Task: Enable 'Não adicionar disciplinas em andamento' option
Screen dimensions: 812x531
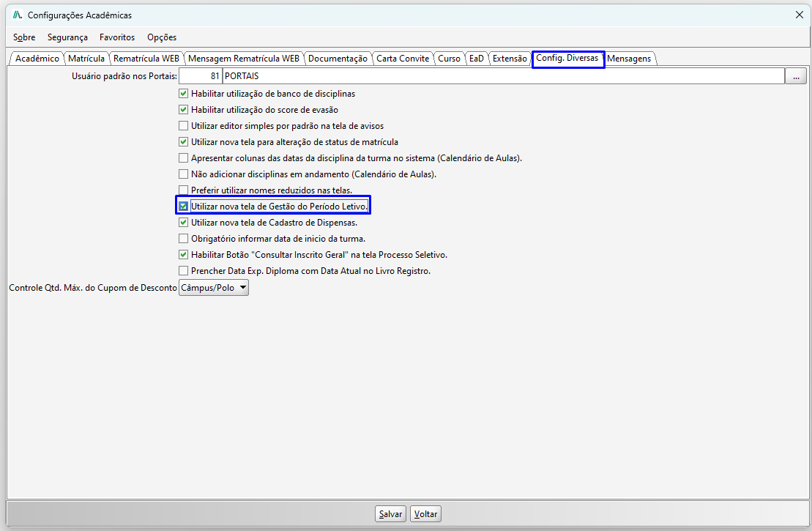Action: coord(183,174)
